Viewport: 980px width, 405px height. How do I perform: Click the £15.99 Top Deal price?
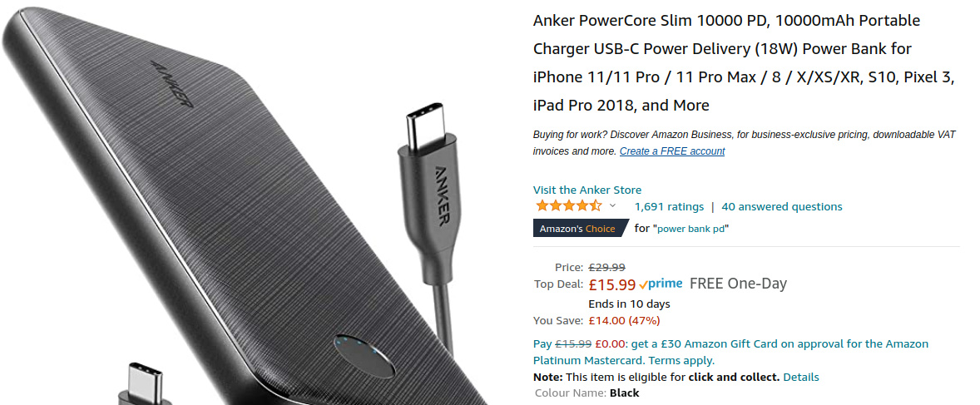click(x=611, y=284)
